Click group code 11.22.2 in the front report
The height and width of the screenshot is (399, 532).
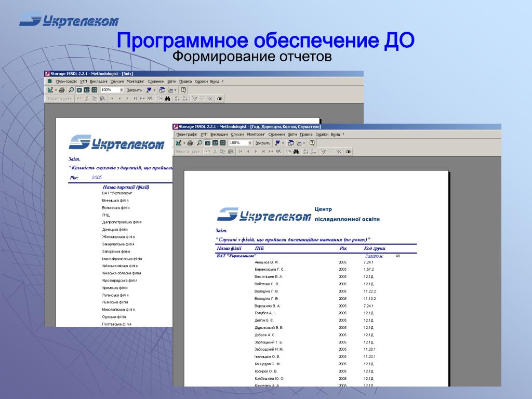(x=369, y=291)
